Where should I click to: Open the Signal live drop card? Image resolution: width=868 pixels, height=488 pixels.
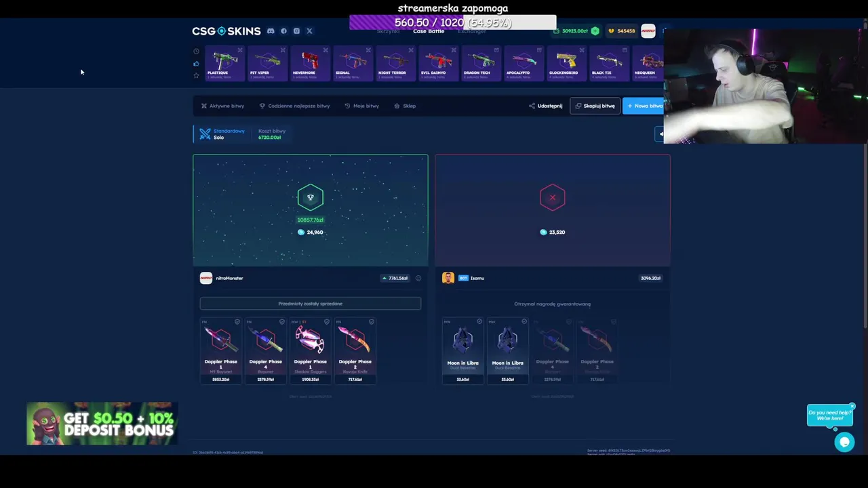(353, 64)
